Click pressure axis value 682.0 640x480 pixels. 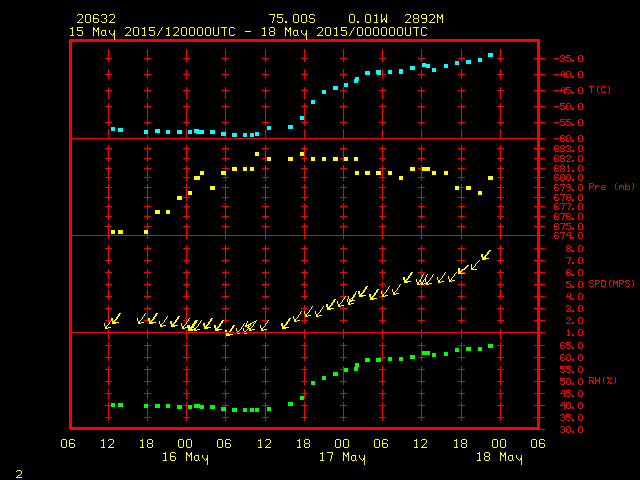[x=569, y=158]
